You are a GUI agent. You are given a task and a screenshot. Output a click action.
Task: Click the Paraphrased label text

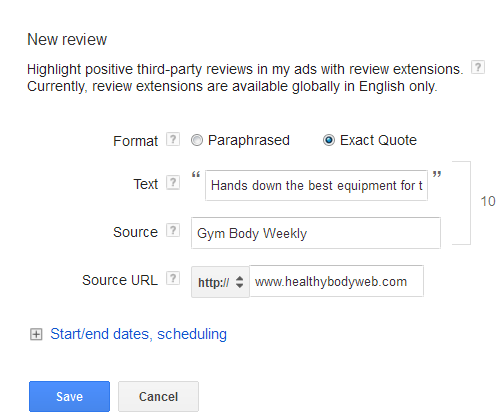click(249, 140)
